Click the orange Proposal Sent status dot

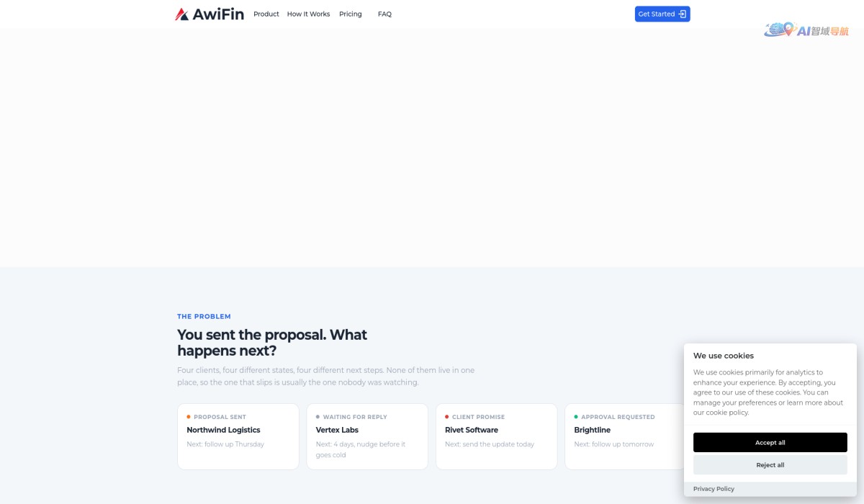coord(189,417)
